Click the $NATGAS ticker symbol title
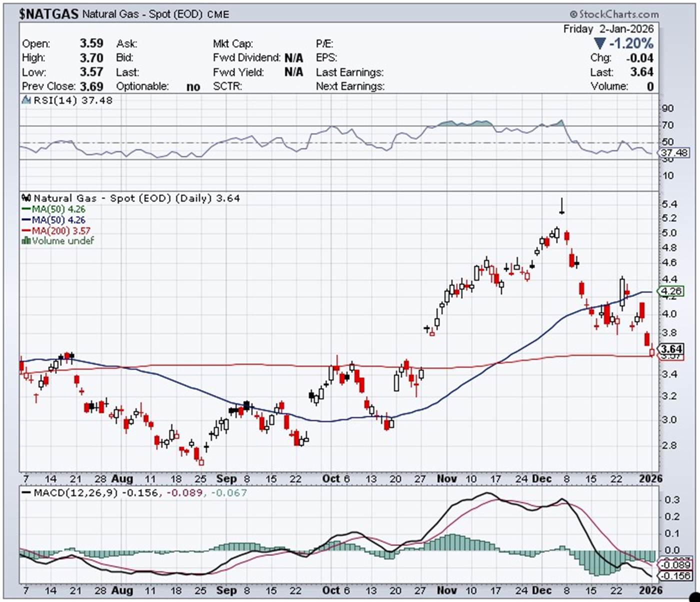700x602 pixels. coord(48,14)
